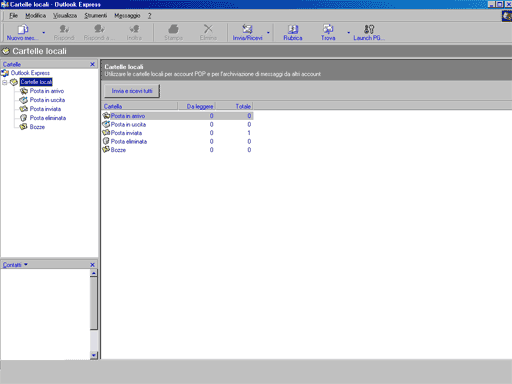
Task: Click the Rispondi a tutti toolbar icon
Action: pos(99,29)
